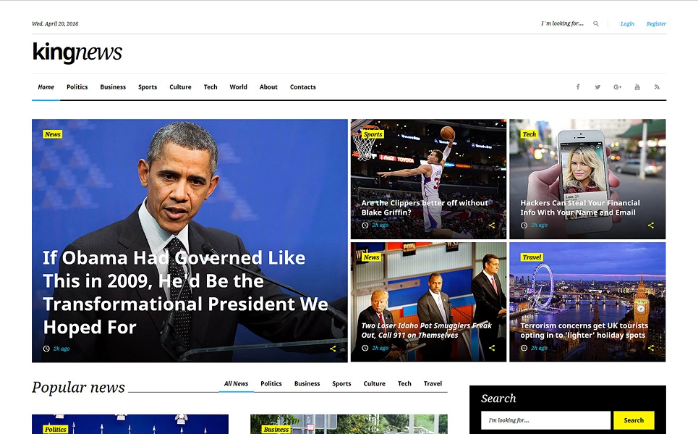Share the Clippers article via share icon
The height and width of the screenshot is (434, 698).
(x=492, y=225)
